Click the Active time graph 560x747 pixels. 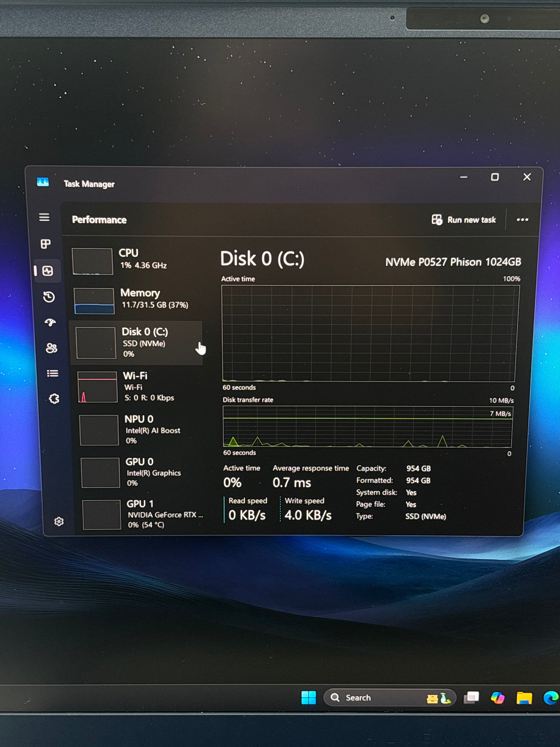coord(370,334)
